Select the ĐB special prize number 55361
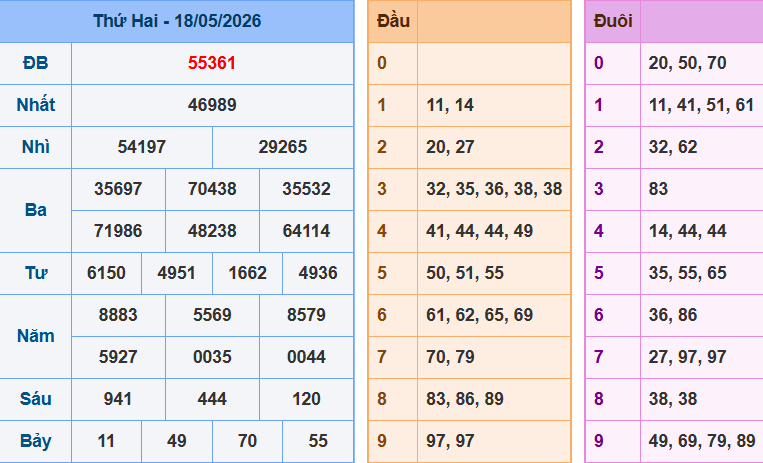The image size is (763, 463). [212, 63]
